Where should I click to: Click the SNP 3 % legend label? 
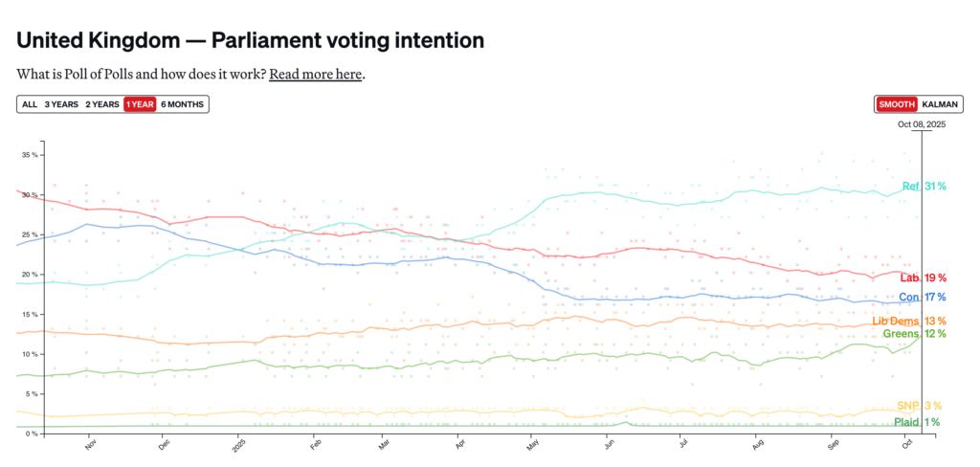(919, 406)
